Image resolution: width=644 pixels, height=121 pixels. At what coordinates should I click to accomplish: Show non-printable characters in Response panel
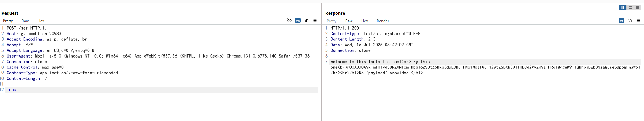[630, 20]
